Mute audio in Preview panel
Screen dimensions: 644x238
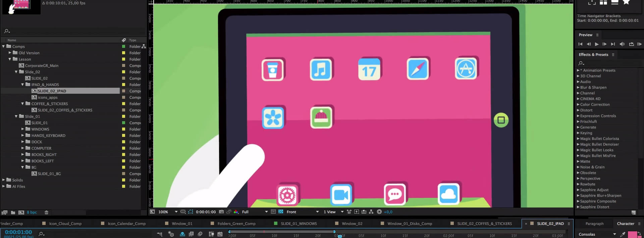(x=622, y=44)
